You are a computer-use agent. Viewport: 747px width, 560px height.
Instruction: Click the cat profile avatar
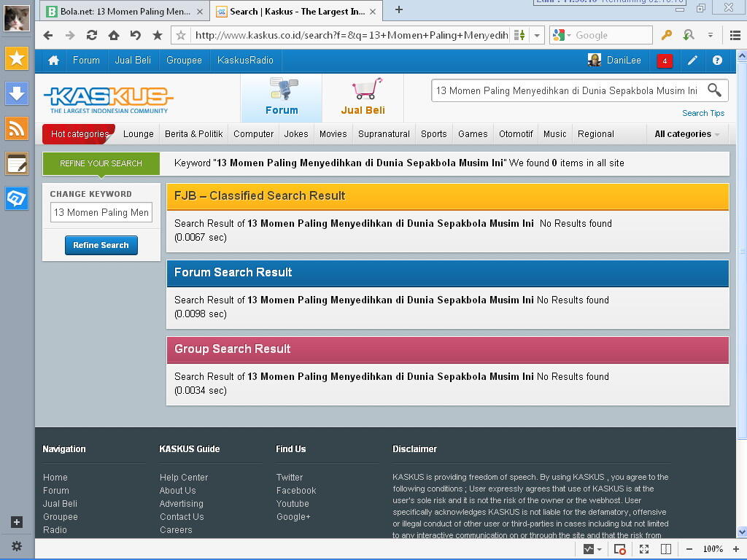pos(17,17)
